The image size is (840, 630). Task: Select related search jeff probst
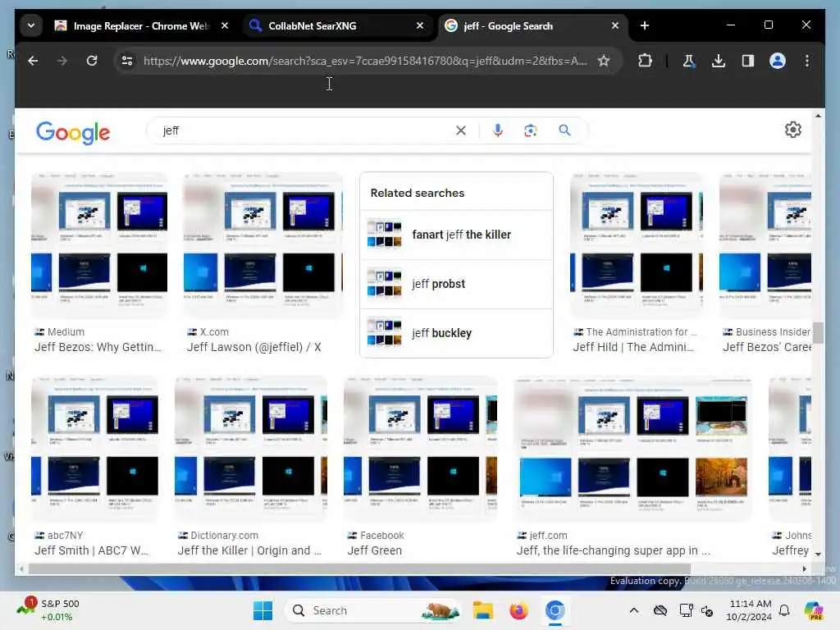[456, 284]
